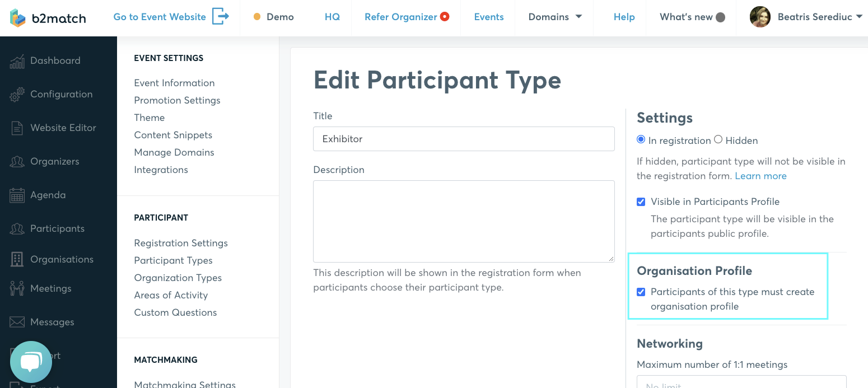
Task: Click the exit arrow icon beside Go to Event Website
Action: [221, 16]
